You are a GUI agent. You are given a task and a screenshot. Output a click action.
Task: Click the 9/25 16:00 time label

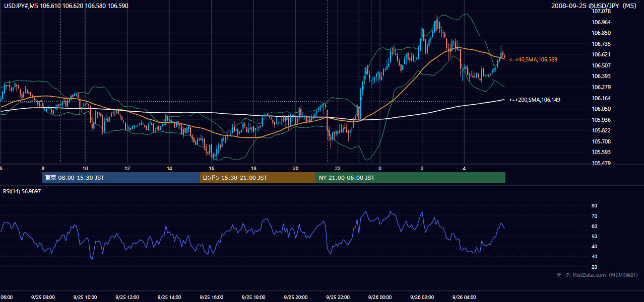click(211, 297)
